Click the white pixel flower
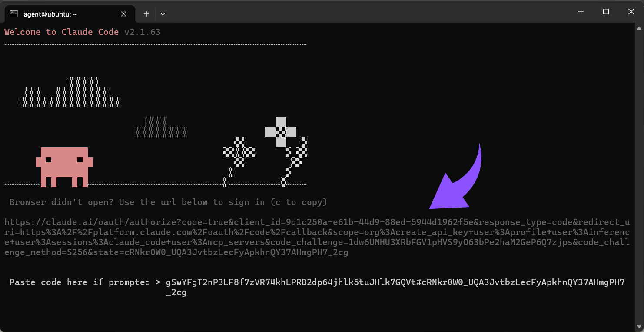Viewport: 644px width, 332px height. [281, 131]
